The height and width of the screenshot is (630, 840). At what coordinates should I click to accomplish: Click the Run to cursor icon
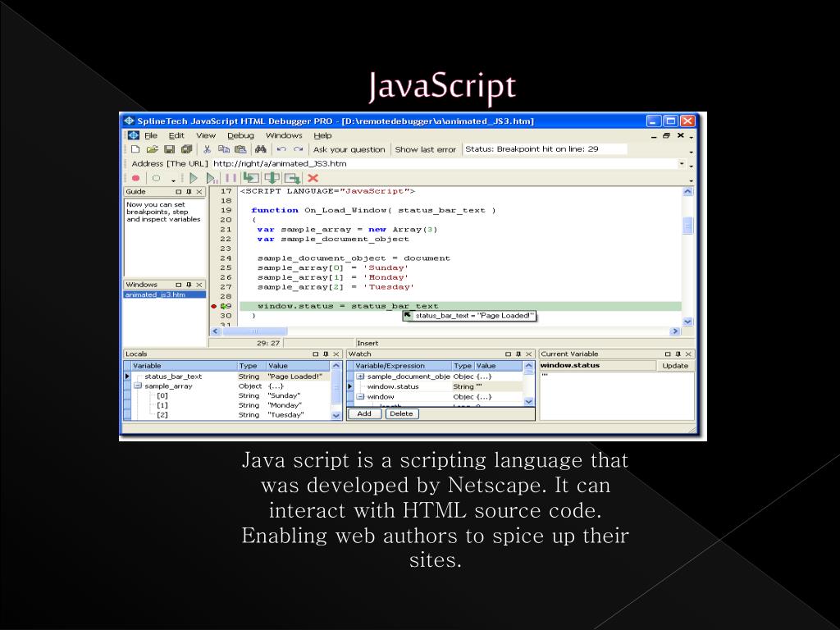click(x=212, y=178)
